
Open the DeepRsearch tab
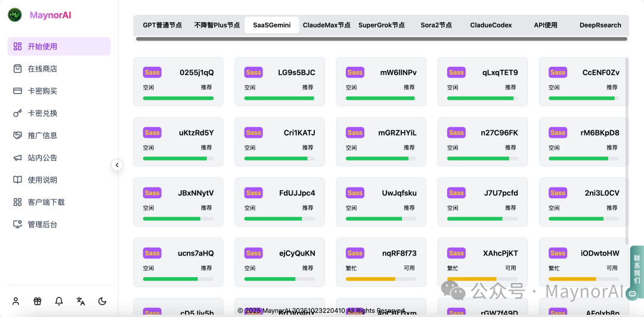pos(600,25)
